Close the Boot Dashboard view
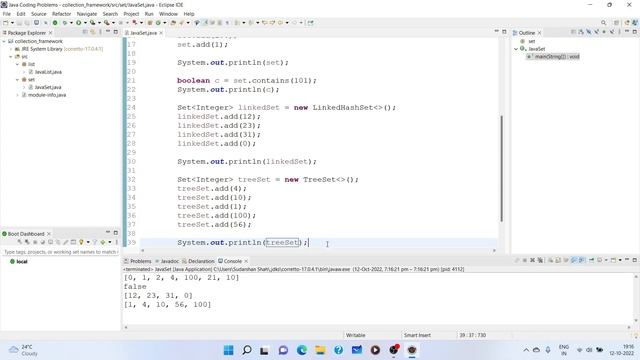Viewport: 640px width, 360px height. click(49, 234)
